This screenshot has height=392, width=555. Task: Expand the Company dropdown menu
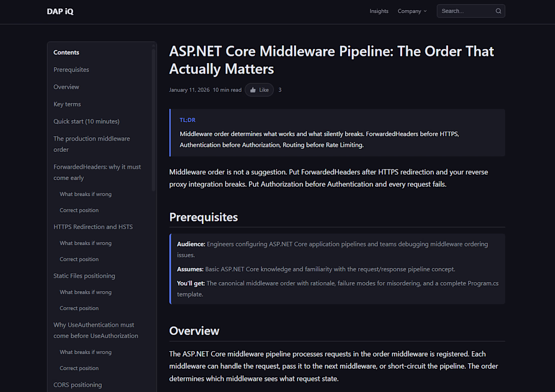(x=412, y=11)
